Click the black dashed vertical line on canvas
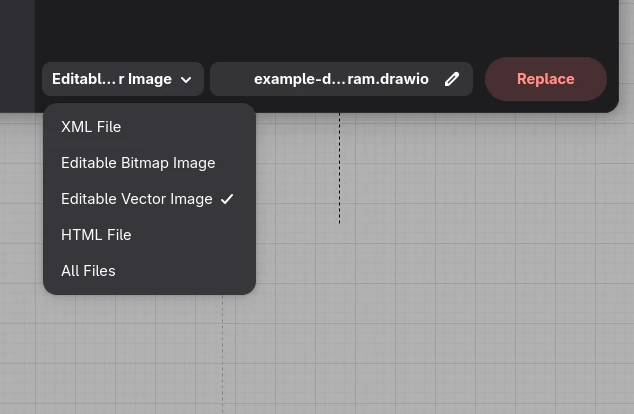 pyautogui.click(x=339, y=170)
